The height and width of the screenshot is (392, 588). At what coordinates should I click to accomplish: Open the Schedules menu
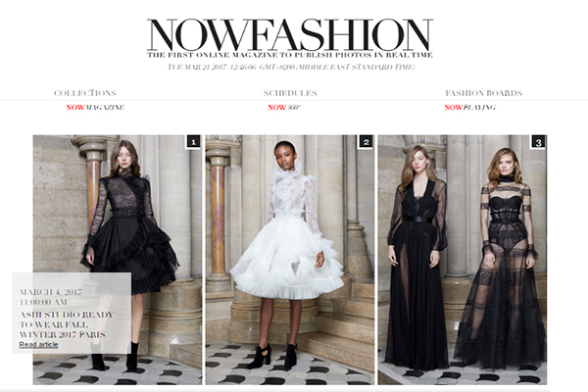pyautogui.click(x=290, y=93)
